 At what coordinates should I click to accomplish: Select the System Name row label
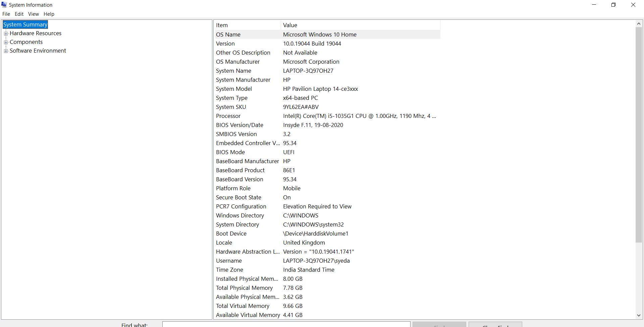pos(233,71)
